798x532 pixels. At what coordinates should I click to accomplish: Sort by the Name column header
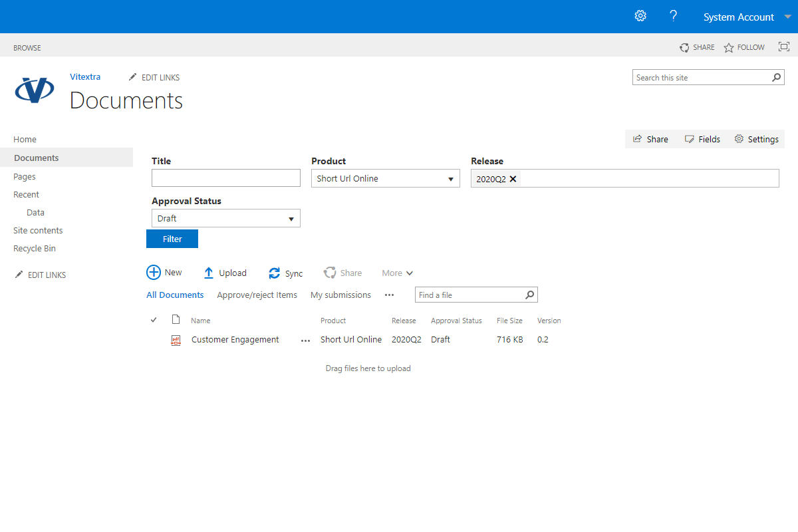[x=201, y=321]
